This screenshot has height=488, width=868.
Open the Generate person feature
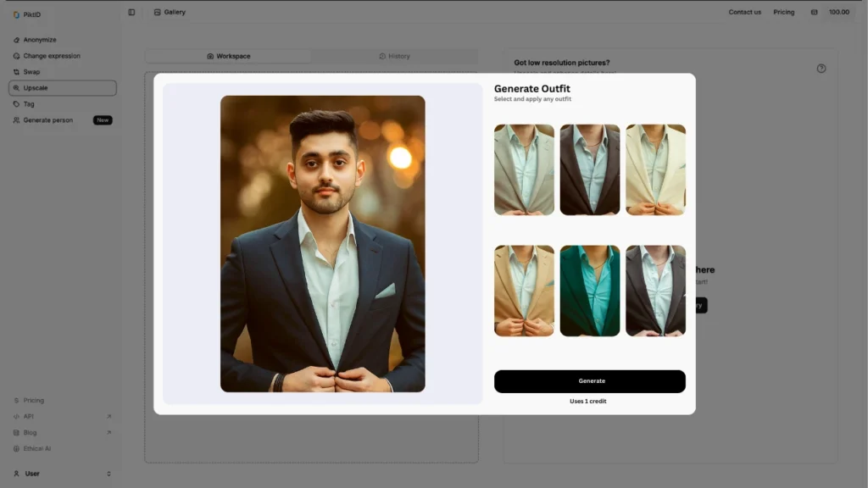point(47,119)
